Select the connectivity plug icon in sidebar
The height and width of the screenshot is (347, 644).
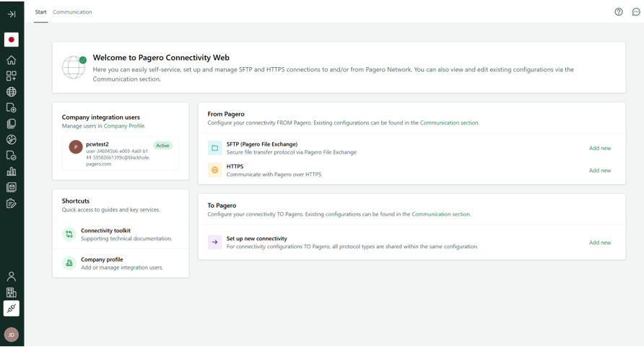click(x=12, y=309)
